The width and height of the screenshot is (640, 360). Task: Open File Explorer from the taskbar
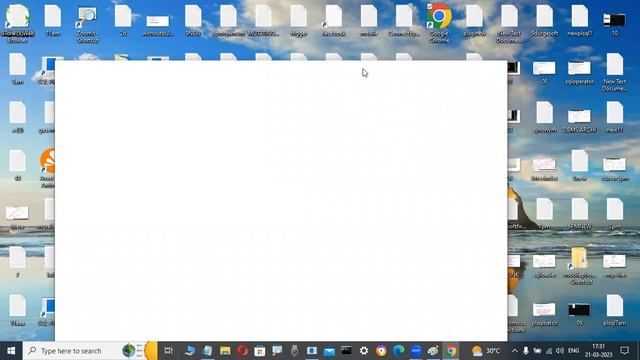[225, 351]
